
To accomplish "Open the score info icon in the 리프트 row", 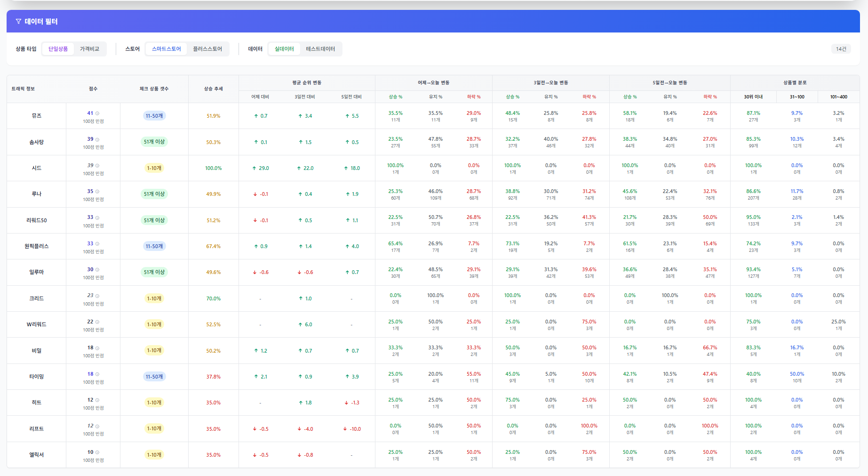I will pos(97,426).
